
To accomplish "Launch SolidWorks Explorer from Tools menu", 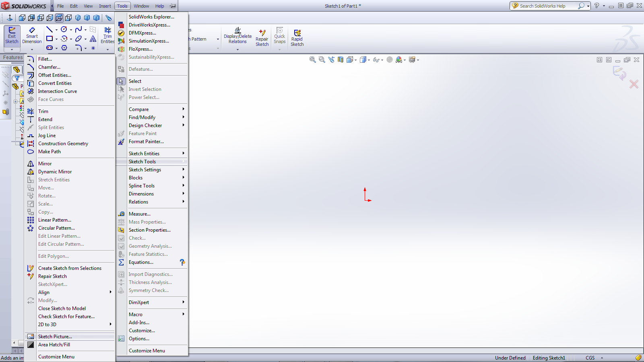I will pyautogui.click(x=152, y=17).
